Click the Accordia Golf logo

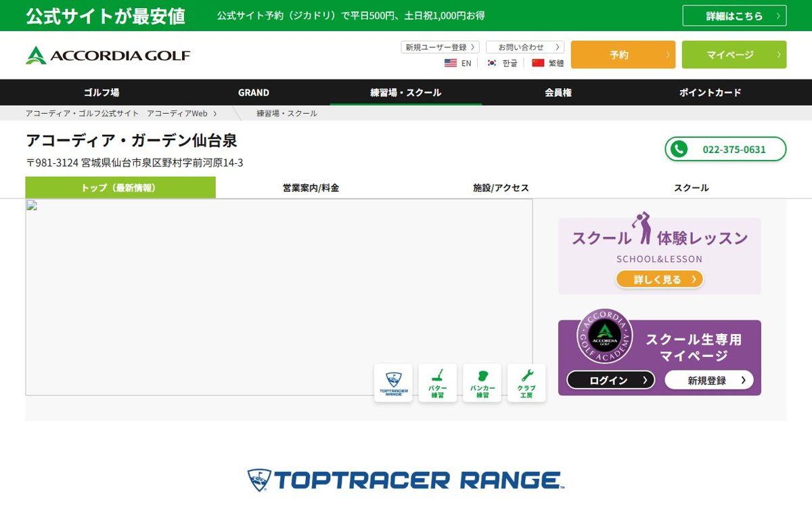(x=108, y=55)
